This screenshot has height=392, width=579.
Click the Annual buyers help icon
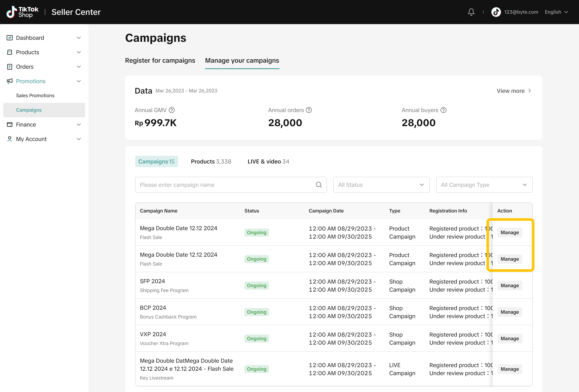(x=443, y=110)
